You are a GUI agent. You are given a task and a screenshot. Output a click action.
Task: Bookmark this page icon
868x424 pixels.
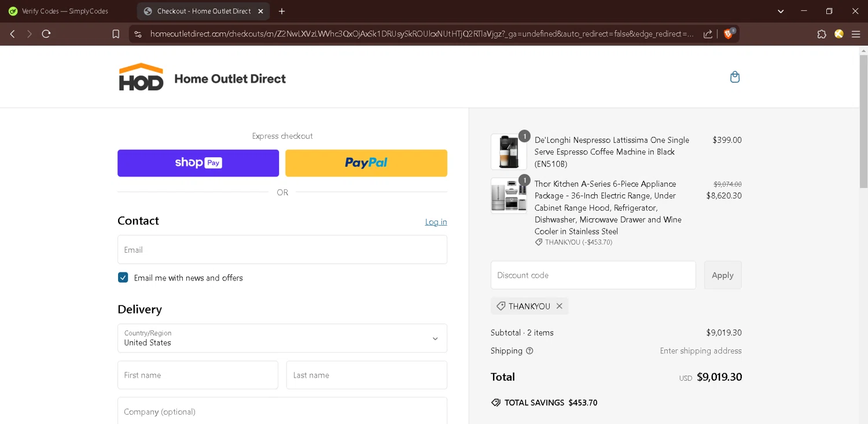pyautogui.click(x=116, y=34)
